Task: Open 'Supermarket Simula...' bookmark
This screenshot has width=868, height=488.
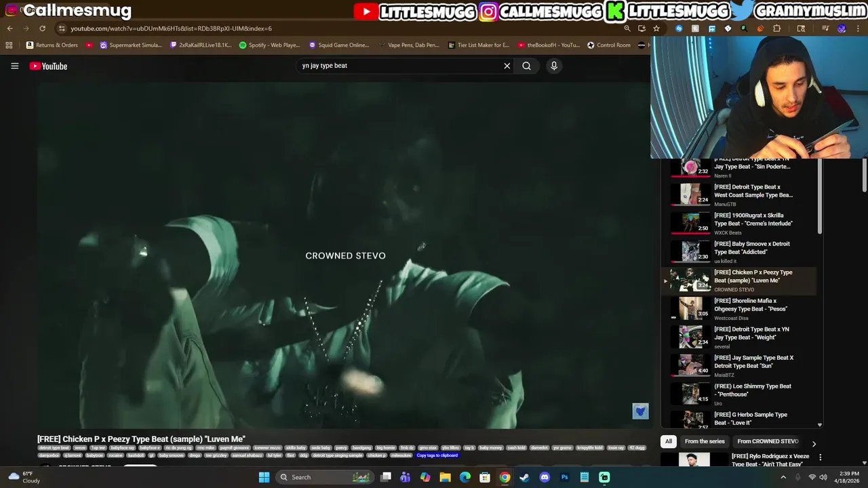Action: pyautogui.click(x=131, y=45)
